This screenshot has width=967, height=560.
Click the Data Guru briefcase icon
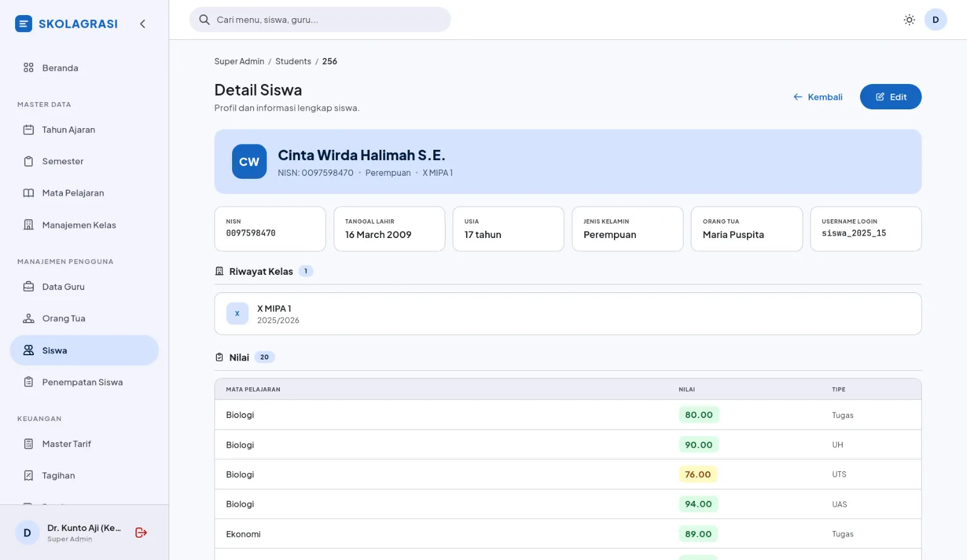[28, 287]
